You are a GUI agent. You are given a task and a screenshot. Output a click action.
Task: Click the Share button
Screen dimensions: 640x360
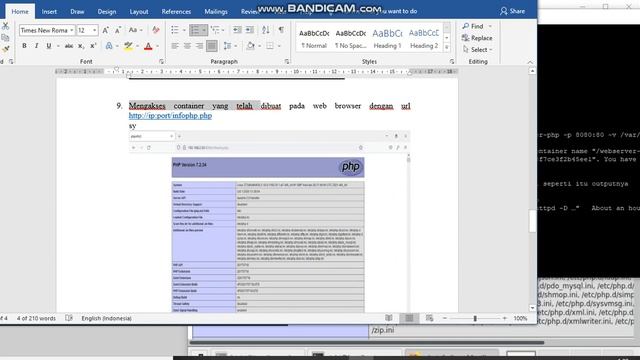click(x=513, y=11)
